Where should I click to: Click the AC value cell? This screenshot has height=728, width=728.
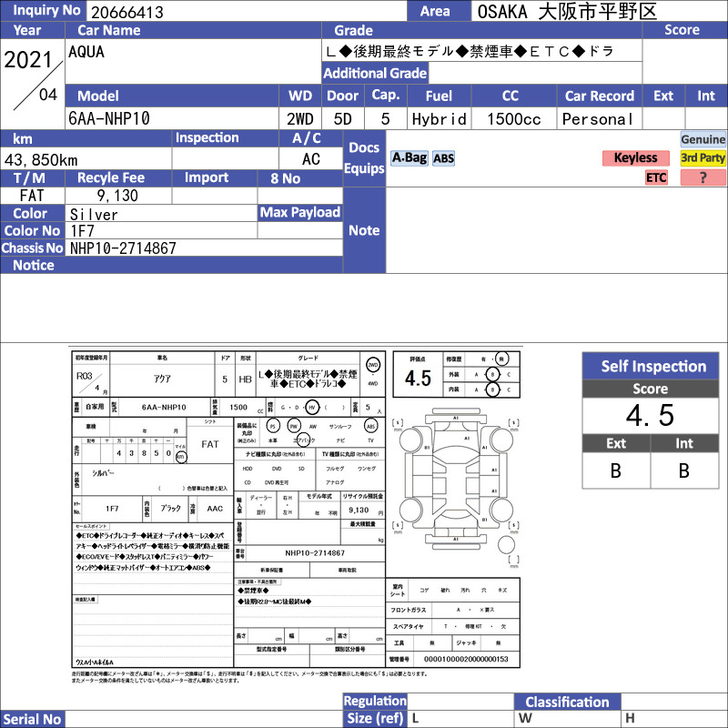(310, 158)
